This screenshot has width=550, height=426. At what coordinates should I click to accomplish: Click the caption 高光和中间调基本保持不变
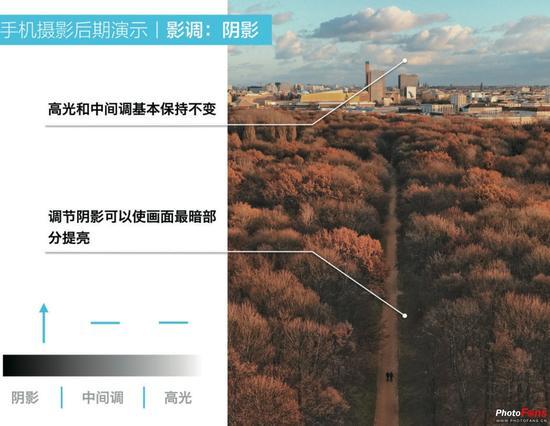132,109
